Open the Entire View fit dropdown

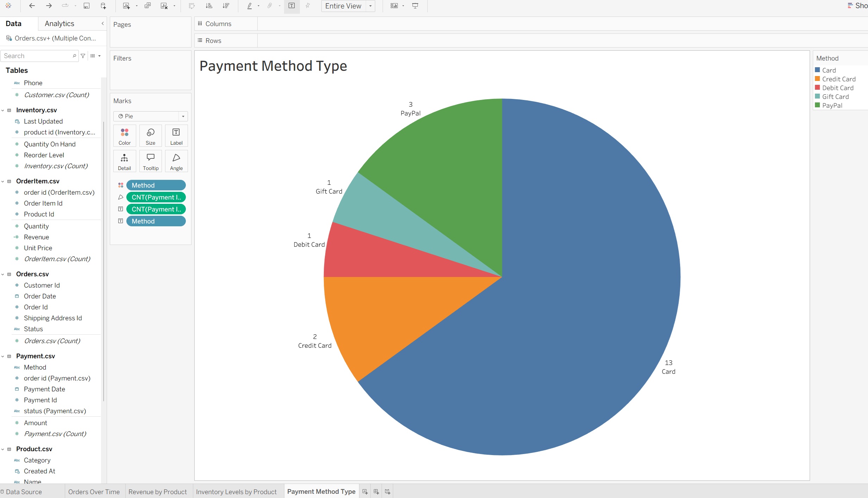(370, 6)
